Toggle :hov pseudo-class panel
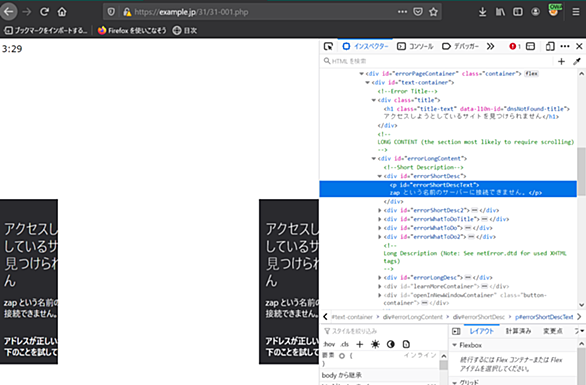The width and height of the screenshot is (586, 385). point(329,344)
